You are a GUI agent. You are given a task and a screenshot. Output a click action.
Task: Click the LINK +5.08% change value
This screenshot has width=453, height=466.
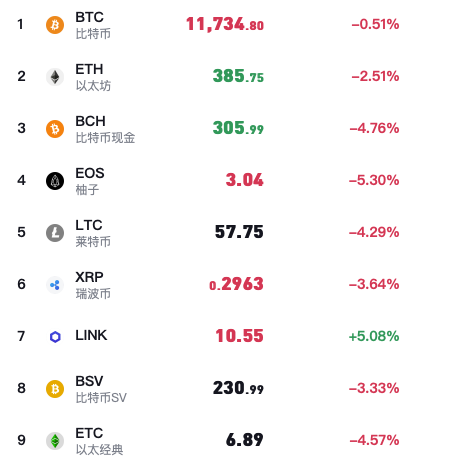tap(374, 336)
